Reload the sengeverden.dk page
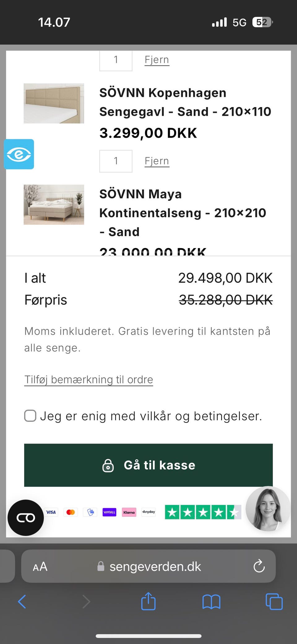 pos(259,566)
